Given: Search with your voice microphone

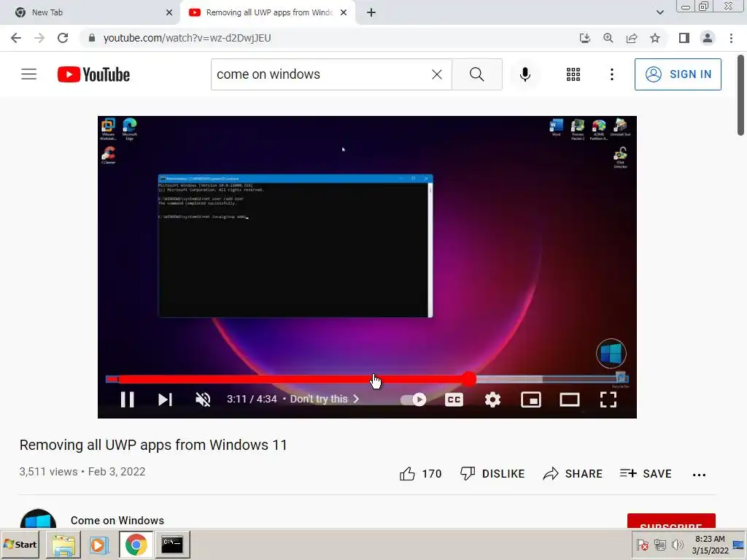Looking at the screenshot, I should tap(525, 74).
